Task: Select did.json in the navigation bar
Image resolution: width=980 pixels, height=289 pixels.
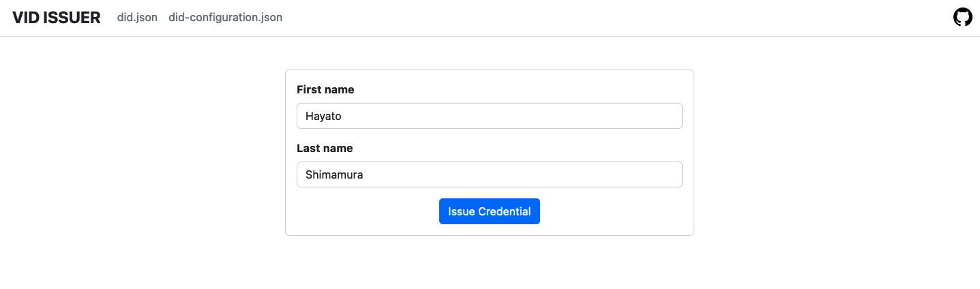Action: point(137,18)
